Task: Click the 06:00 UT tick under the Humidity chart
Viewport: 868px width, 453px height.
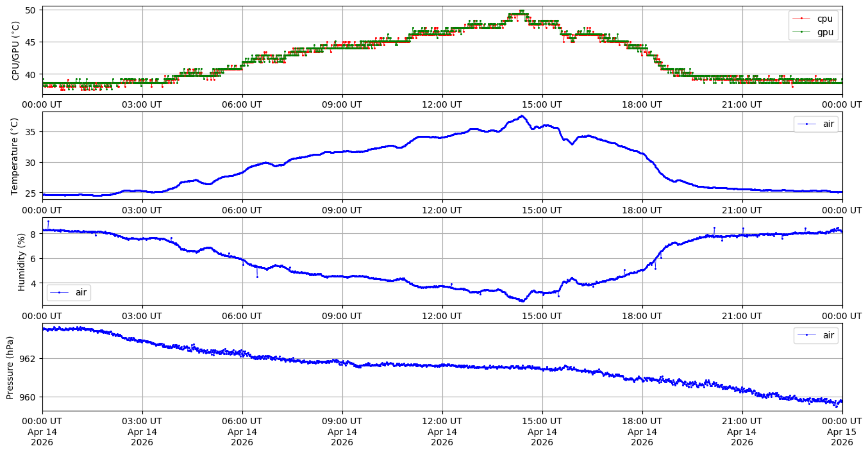Action: [x=242, y=316]
